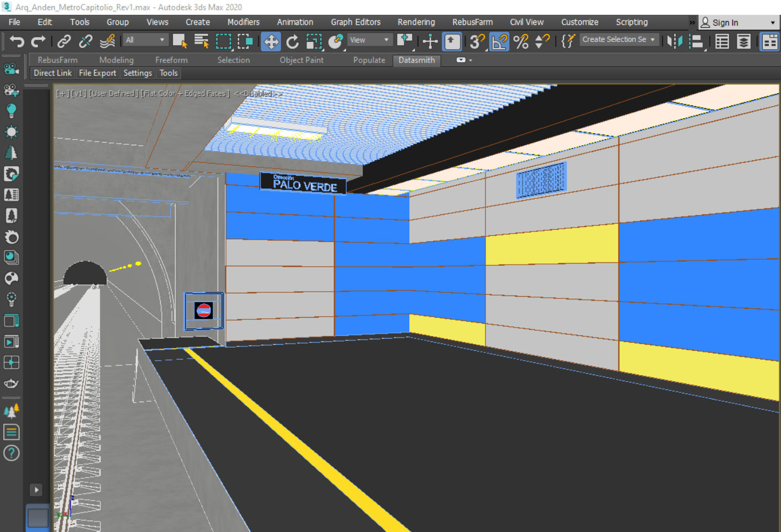Activate the Unlink Selection tool

click(86, 41)
